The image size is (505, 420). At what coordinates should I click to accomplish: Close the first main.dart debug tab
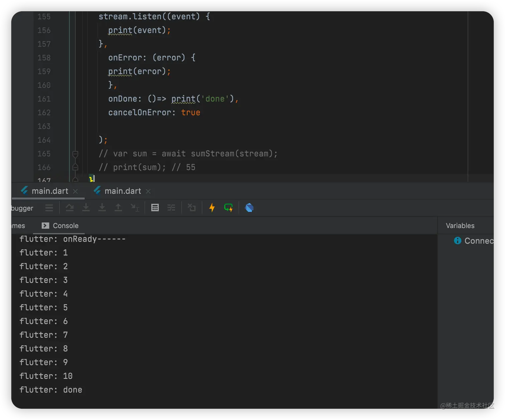click(75, 191)
